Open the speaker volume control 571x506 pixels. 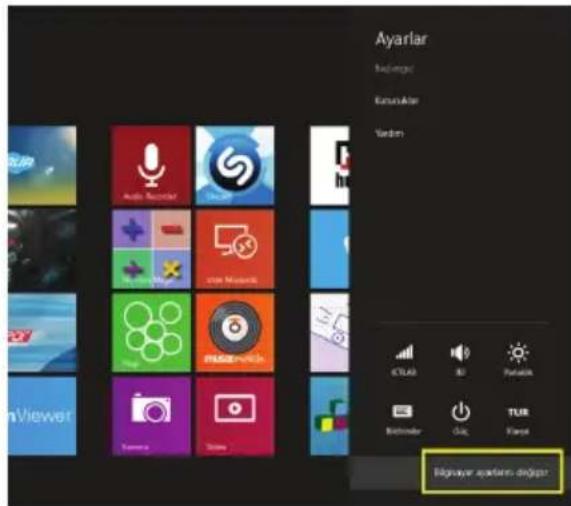point(460,359)
